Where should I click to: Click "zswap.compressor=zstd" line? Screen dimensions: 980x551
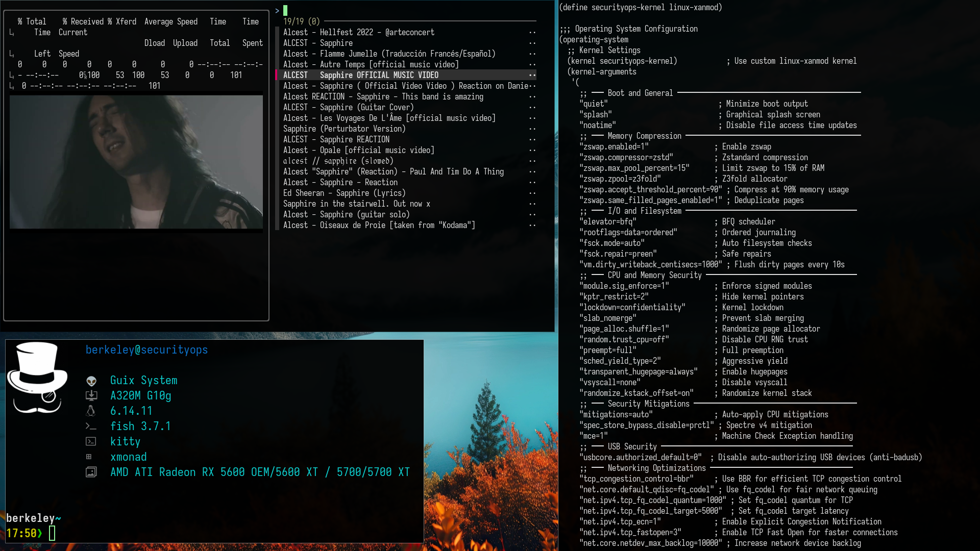[626, 157]
